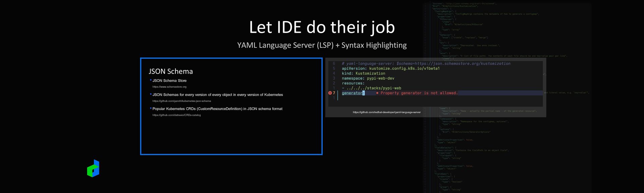
Task: Click the yaml-language-server $schema comment line
Action: point(426,63)
